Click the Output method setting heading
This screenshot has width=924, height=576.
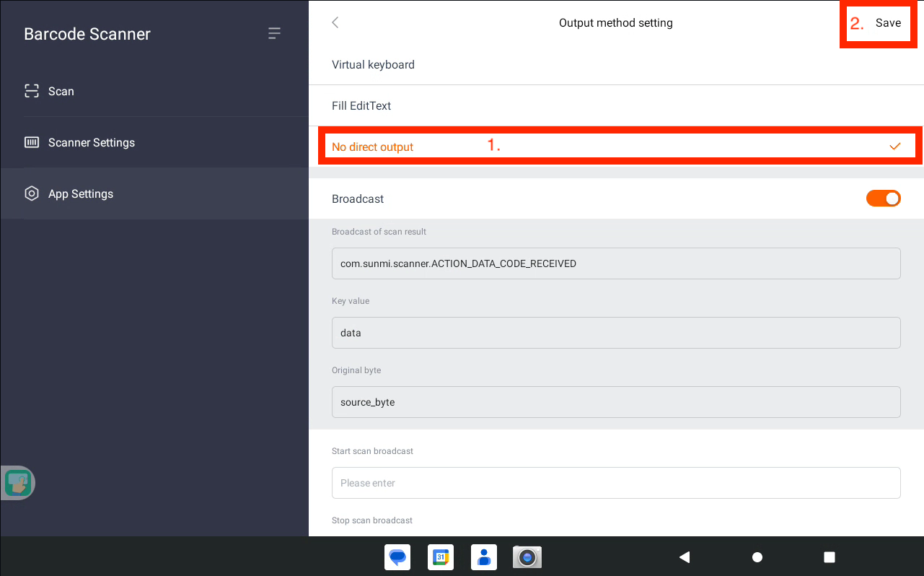(616, 23)
